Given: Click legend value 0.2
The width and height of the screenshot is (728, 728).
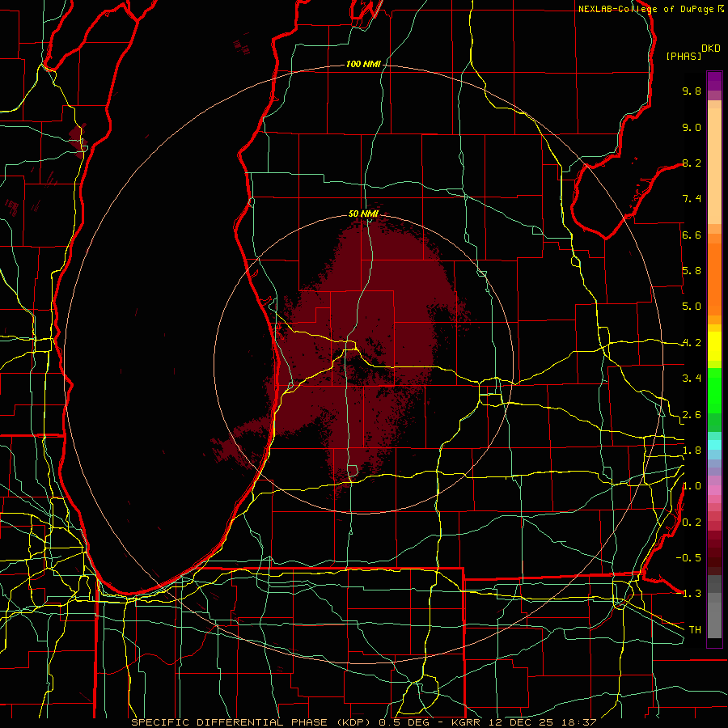Looking at the screenshot, I should click(692, 523).
